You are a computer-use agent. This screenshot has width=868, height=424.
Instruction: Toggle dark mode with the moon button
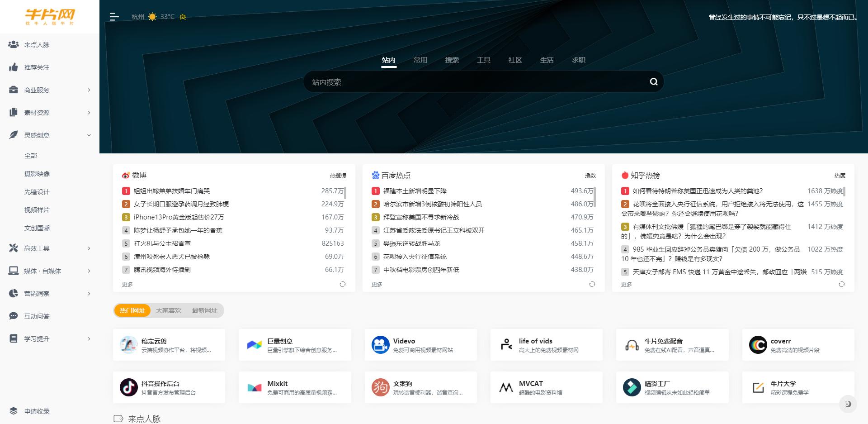click(849, 404)
